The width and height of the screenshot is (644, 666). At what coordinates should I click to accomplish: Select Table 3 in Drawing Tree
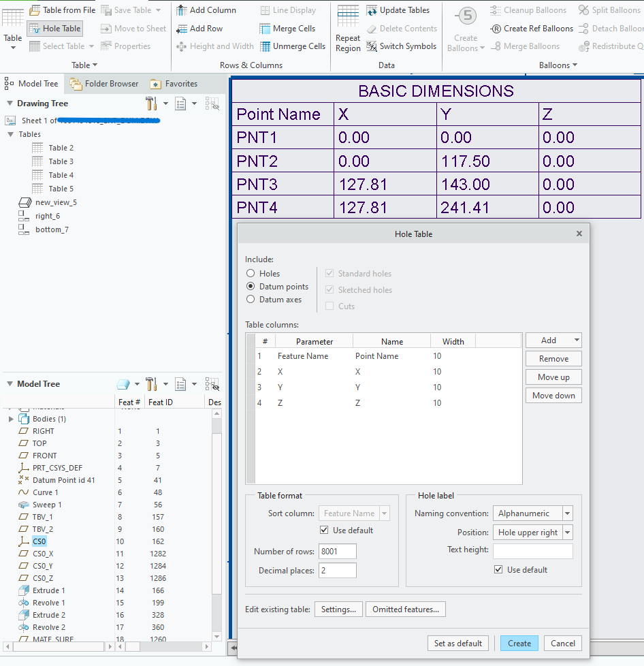pos(61,161)
